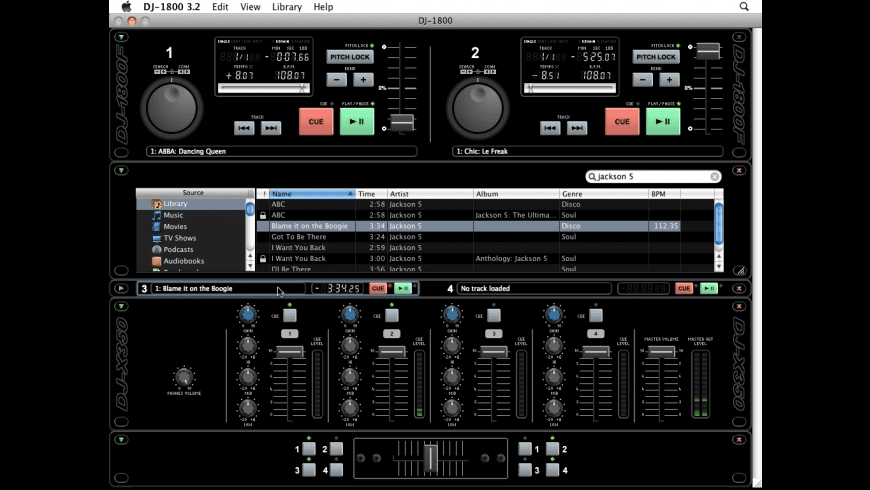
Task: Skip to next track on deck 1
Action: 271,128
